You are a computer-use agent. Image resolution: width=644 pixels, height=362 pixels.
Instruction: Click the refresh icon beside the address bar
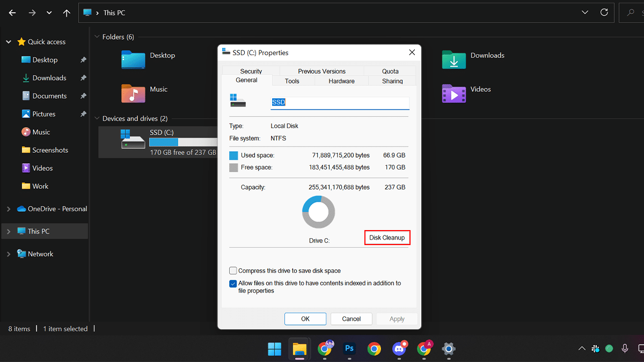pos(604,12)
